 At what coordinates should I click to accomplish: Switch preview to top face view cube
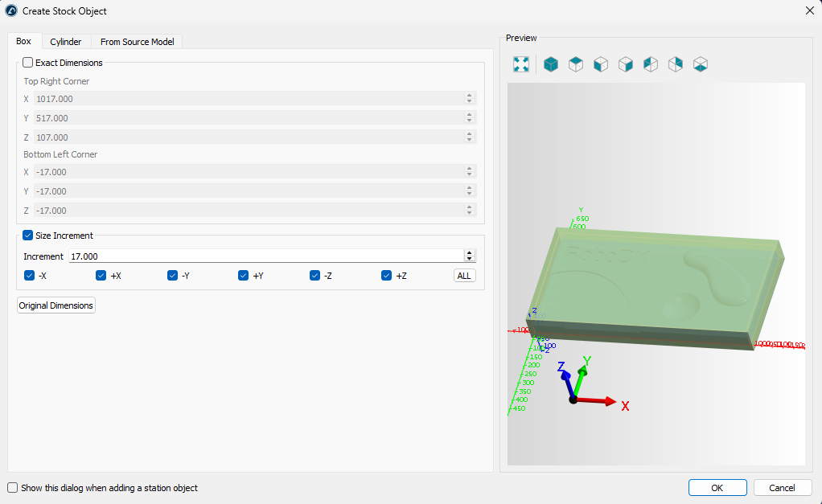click(x=576, y=64)
